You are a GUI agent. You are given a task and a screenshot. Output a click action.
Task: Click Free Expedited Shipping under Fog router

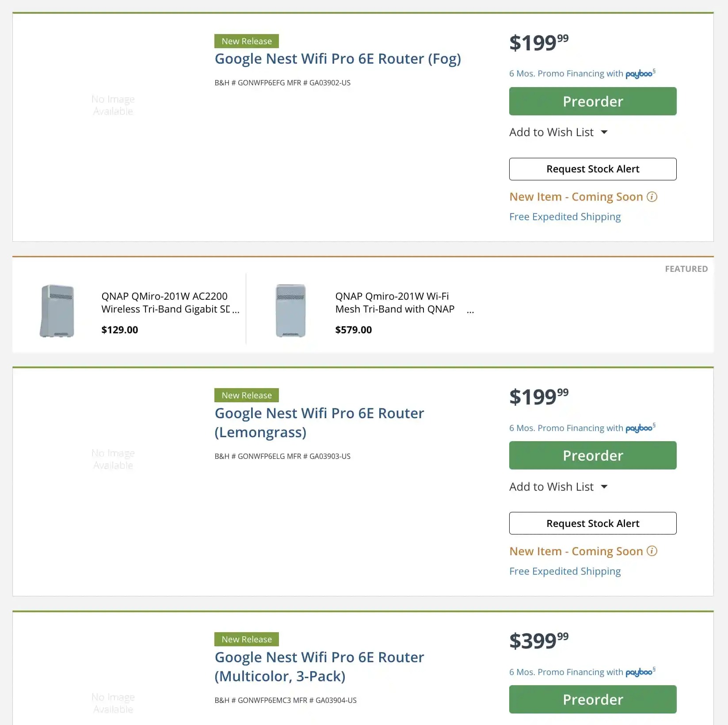coord(565,217)
